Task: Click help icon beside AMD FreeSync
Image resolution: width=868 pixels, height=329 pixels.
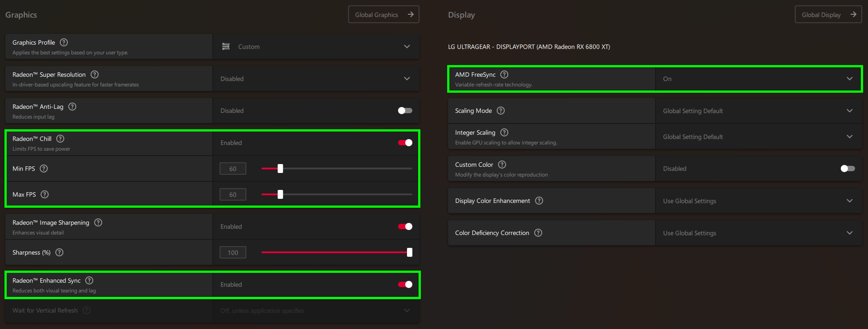Action: pos(504,74)
